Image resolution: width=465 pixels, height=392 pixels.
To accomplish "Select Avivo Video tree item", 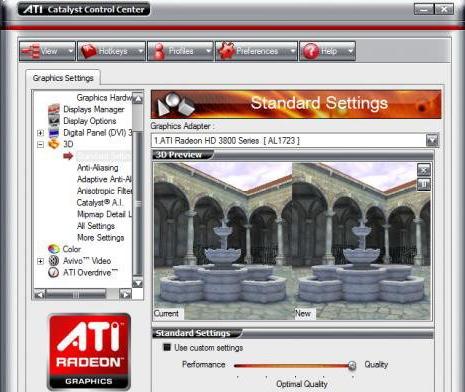I will [x=87, y=261].
